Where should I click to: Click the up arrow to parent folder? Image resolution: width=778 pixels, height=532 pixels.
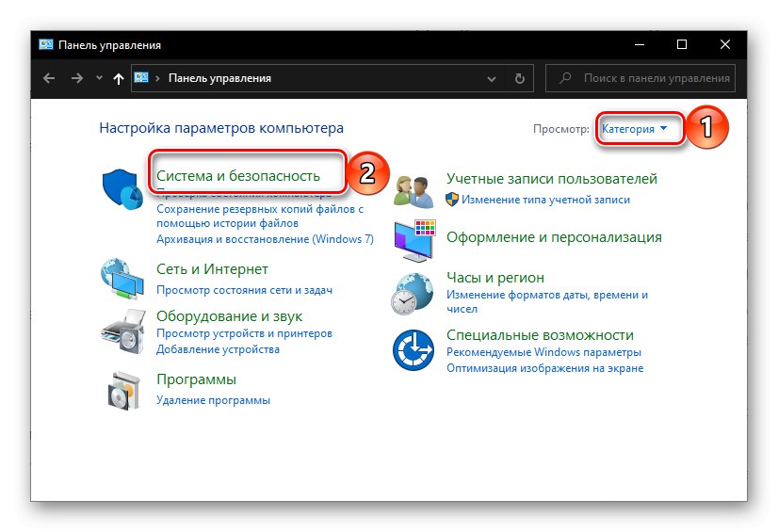click(118, 78)
